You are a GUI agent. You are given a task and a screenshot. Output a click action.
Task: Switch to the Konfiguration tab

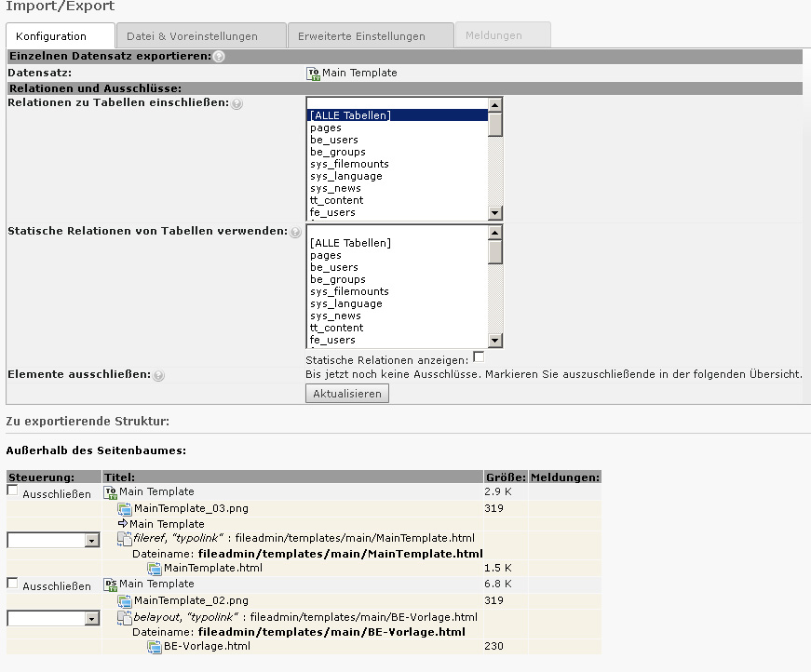[60, 36]
